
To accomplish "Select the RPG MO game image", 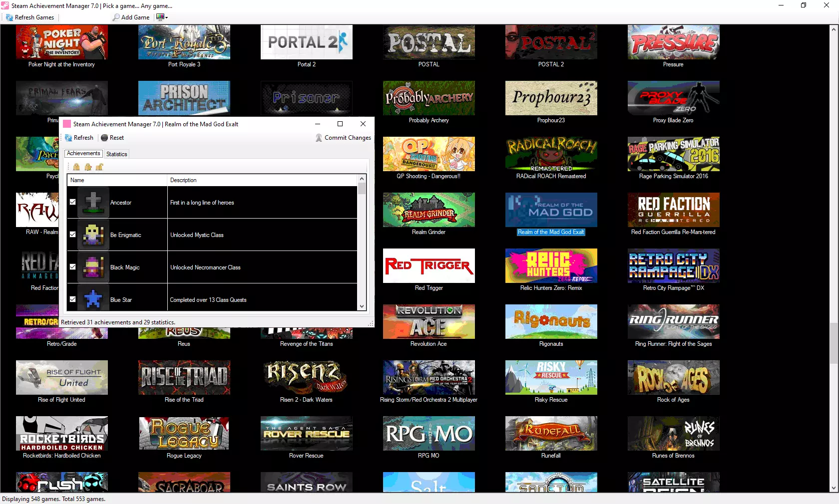I will pyautogui.click(x=429, y=434).
